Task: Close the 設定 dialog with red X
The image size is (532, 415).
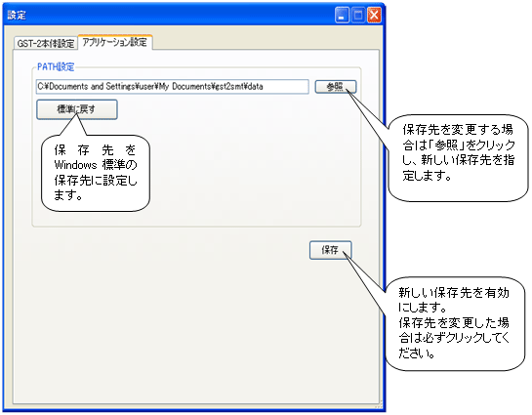Action: click(374, 16)
